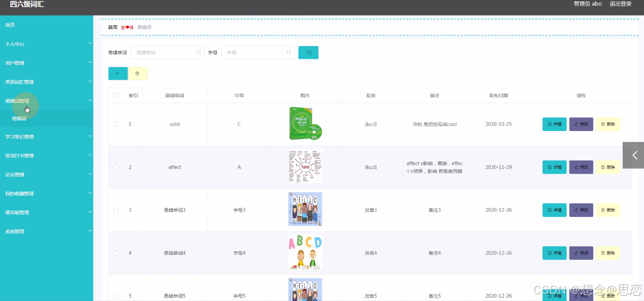This screenshot has height=301, width=644.
Task: Collapse 易错词管理 using its up chevron
Action: [x=90, y=101]
